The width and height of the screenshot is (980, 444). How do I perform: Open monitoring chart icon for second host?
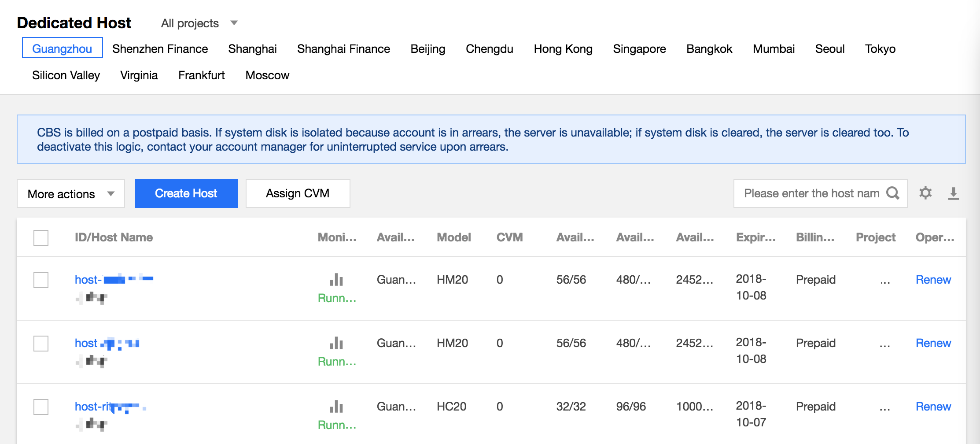[336, 343]
